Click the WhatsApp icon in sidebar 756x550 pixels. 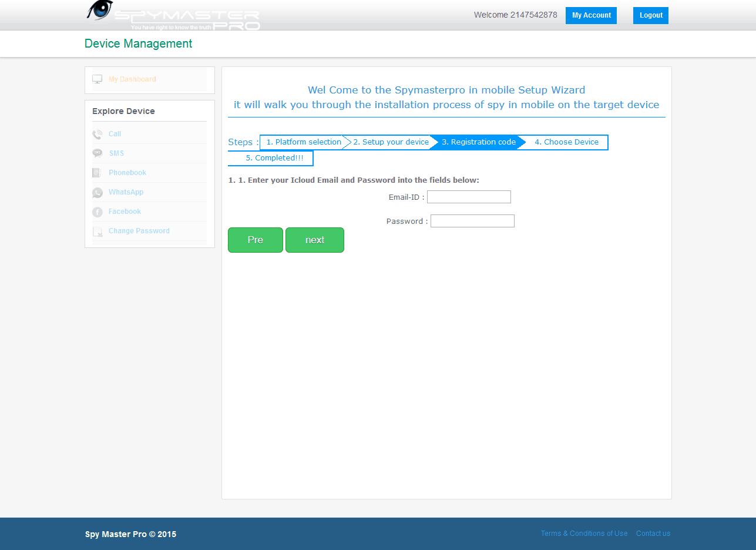point(98,193)
